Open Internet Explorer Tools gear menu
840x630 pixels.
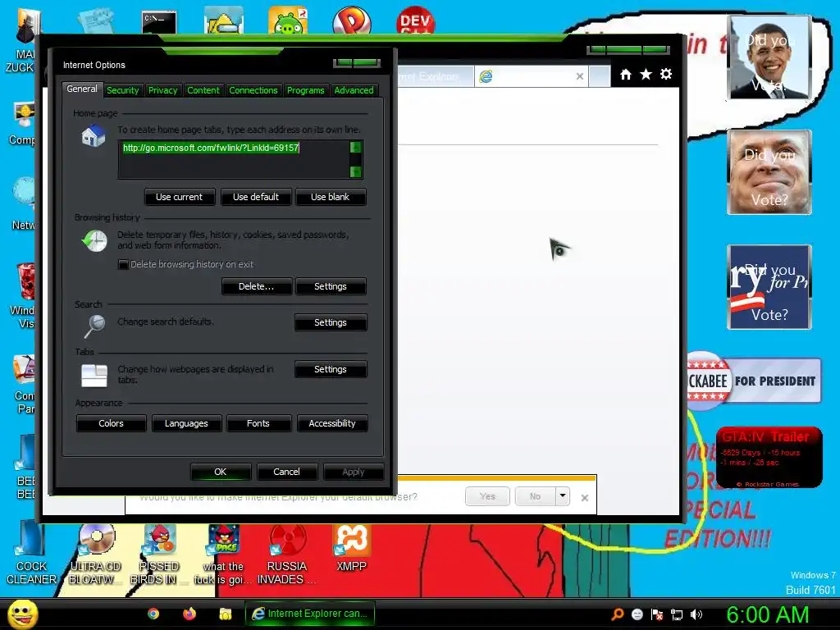click(666, 74)
